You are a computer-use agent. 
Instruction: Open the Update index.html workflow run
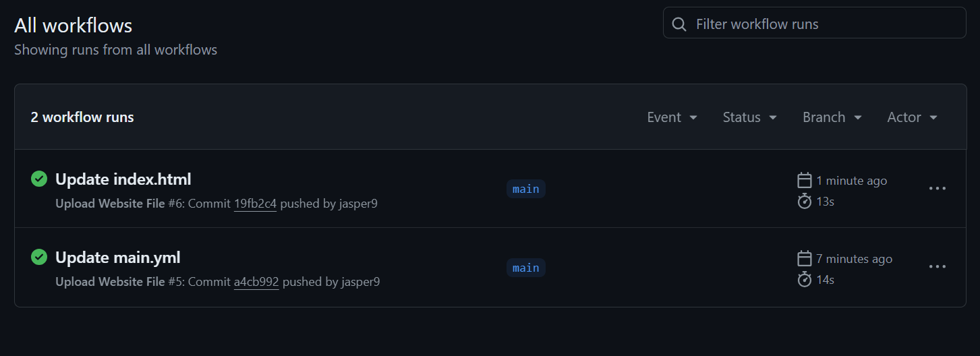point(123,179)
